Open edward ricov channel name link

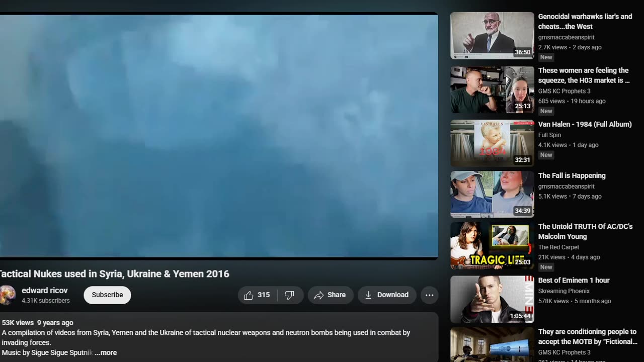coord(44,291)
